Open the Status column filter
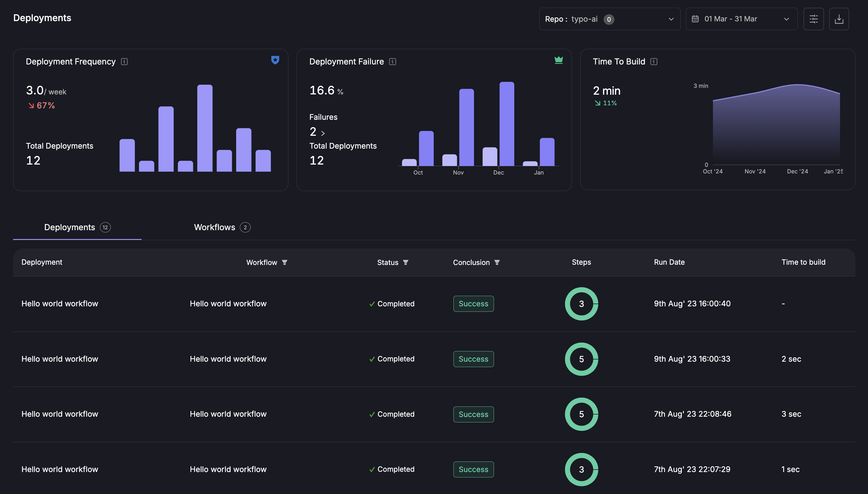868x494 pixels. coord(406,262)
